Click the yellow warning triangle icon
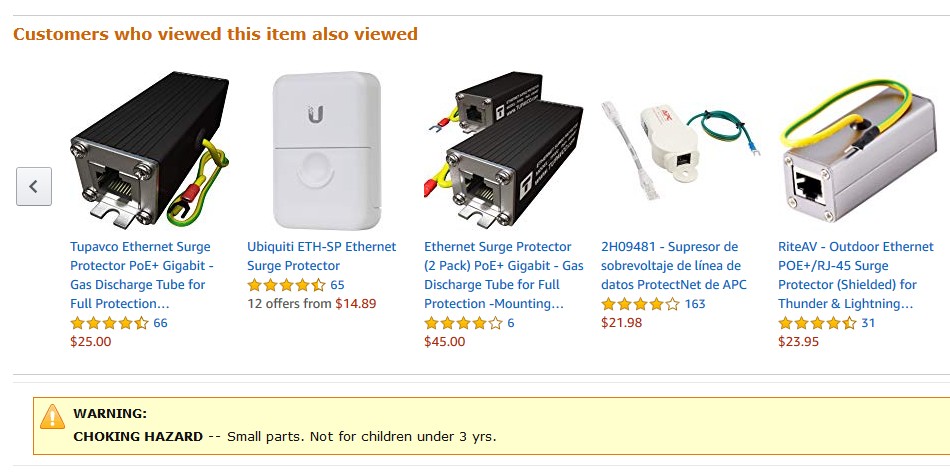 click(x=53, y=417)
